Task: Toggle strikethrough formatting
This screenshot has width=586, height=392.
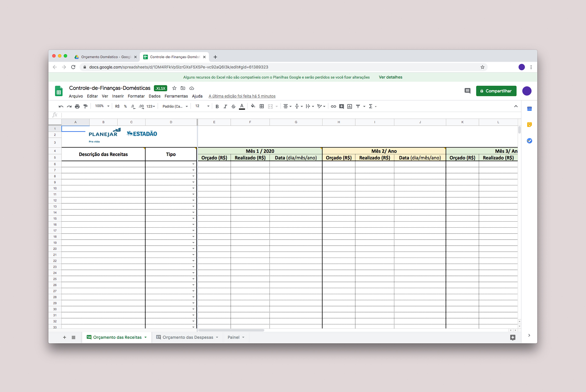Action: tap(233, 106)
